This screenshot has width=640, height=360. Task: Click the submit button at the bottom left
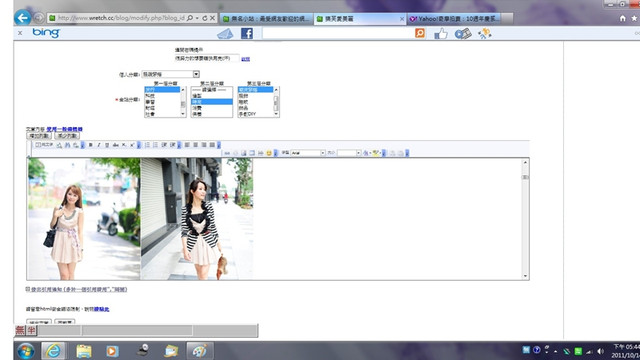click(39, 322)
